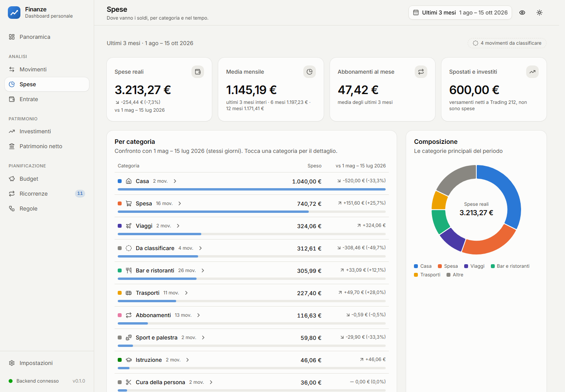Click the blue Casa swatch in chart legend

pyautogui.click(x=416, y=266)
